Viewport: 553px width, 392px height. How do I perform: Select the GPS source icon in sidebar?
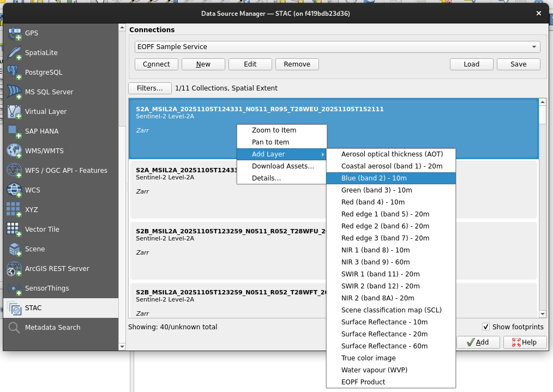[x=15, y=33]
